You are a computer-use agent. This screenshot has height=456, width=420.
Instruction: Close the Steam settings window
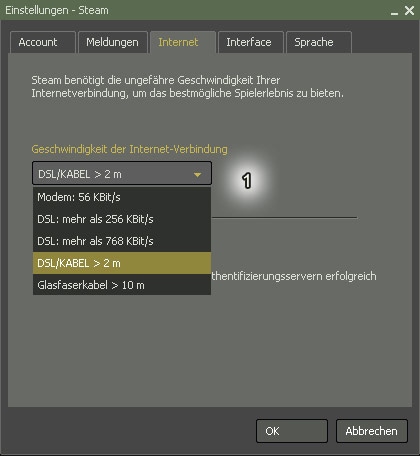click(x=409, y=11)
